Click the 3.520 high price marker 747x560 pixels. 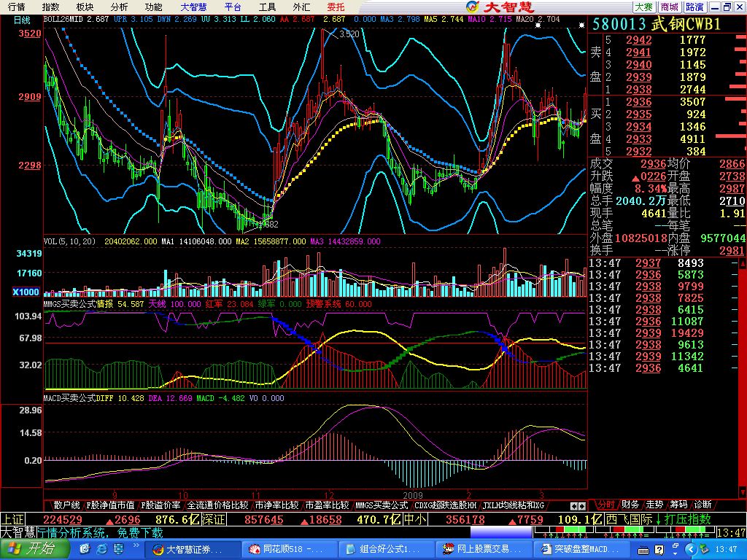click(349, 34)
